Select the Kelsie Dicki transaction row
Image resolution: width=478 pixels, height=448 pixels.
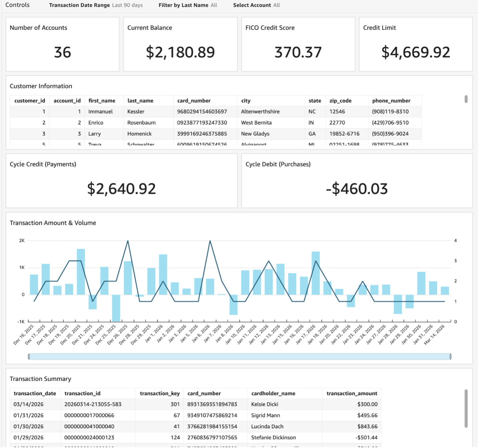(x=167, y=404)
